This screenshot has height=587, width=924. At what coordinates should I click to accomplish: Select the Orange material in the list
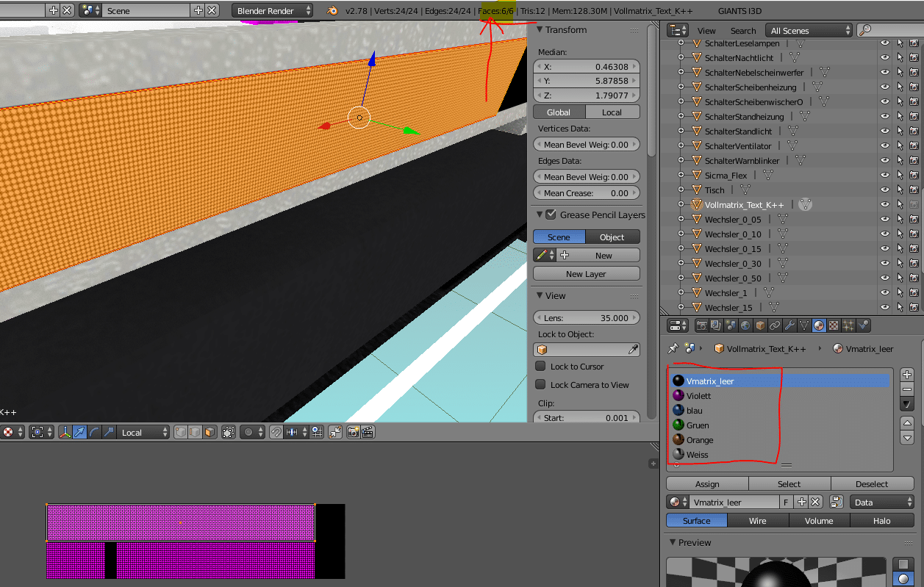(x=700, y=440)
